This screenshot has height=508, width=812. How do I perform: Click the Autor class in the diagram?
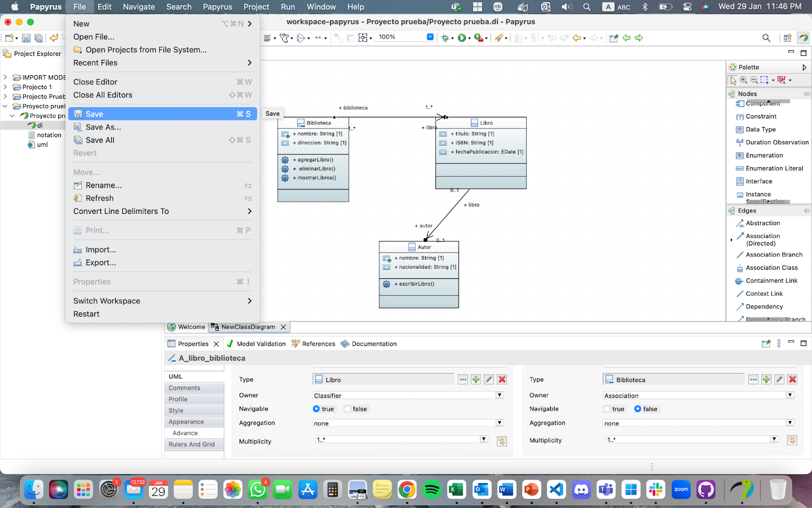424,247
